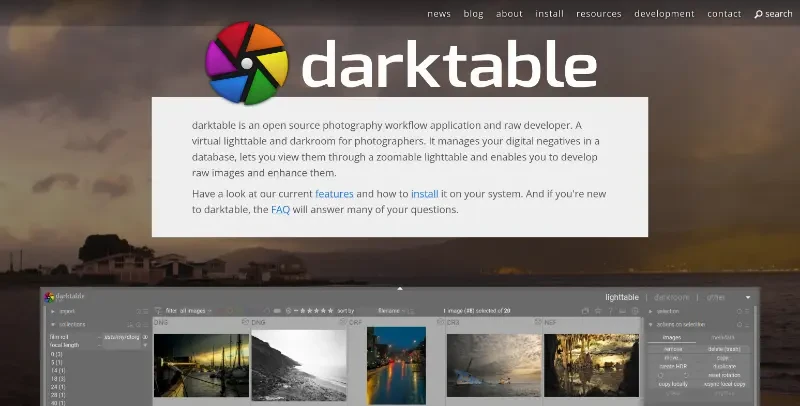
Task: Select focal length entry '18 (3)'
Action: click(x=58, y=379)
